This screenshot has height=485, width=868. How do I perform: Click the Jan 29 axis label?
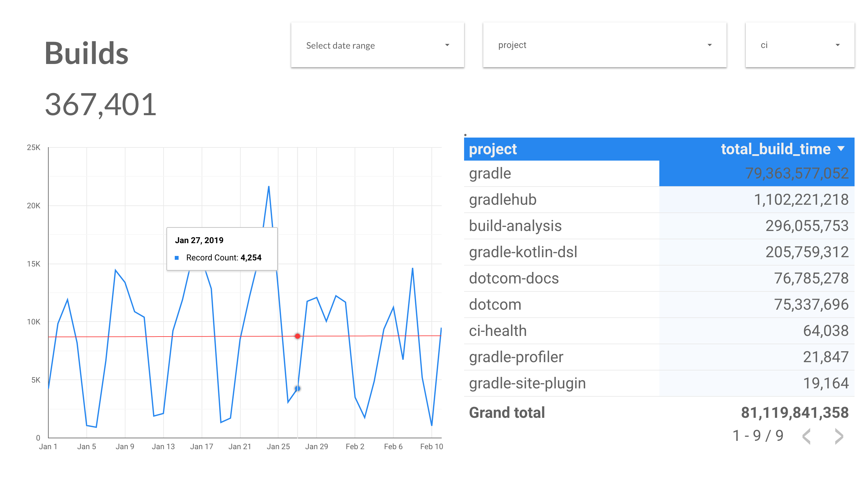(317, 447)
